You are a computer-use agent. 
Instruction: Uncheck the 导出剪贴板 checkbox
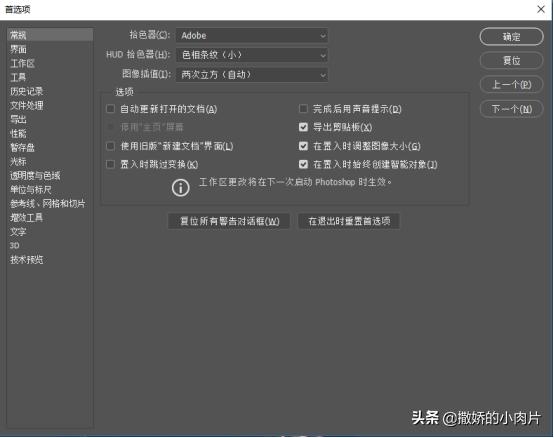point(303,127)
